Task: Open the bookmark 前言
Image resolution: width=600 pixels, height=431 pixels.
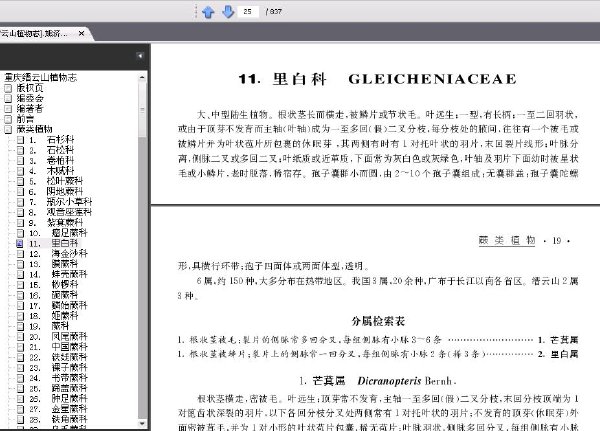Action: [x=25, y=119]
